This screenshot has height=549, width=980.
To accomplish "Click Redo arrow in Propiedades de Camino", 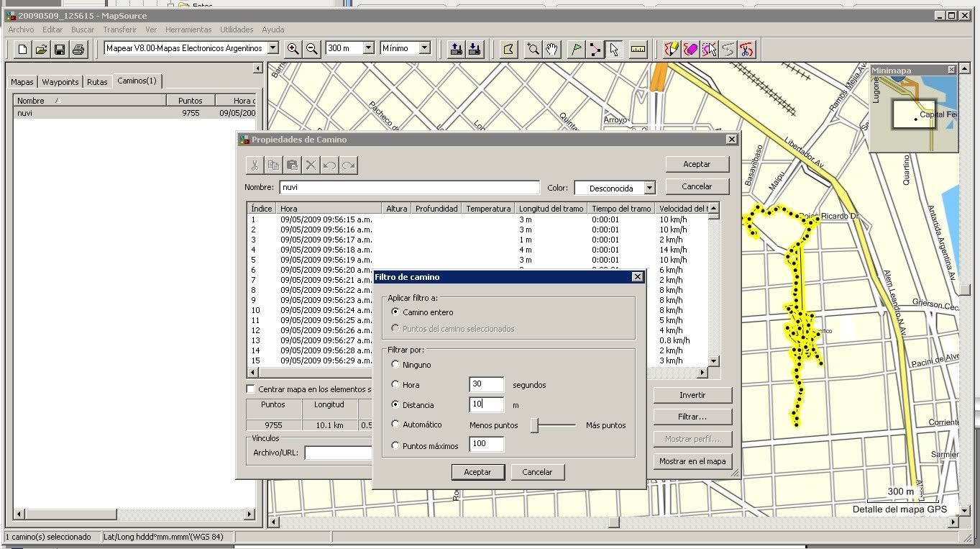I will [348, 165].
